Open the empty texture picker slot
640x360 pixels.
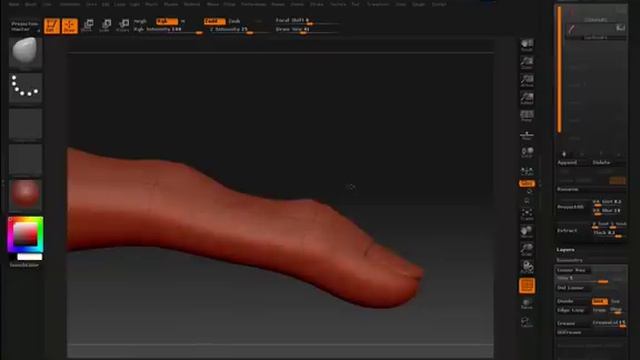click(x=25, y=159)
